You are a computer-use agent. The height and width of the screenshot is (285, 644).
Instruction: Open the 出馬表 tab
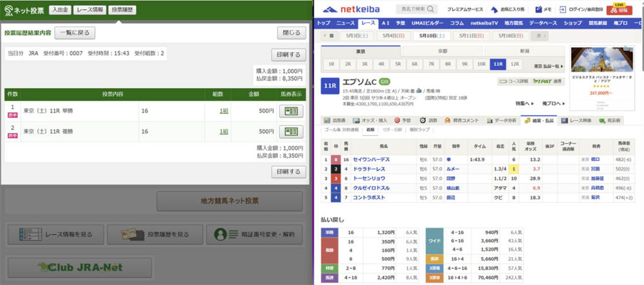click(335, 121)
